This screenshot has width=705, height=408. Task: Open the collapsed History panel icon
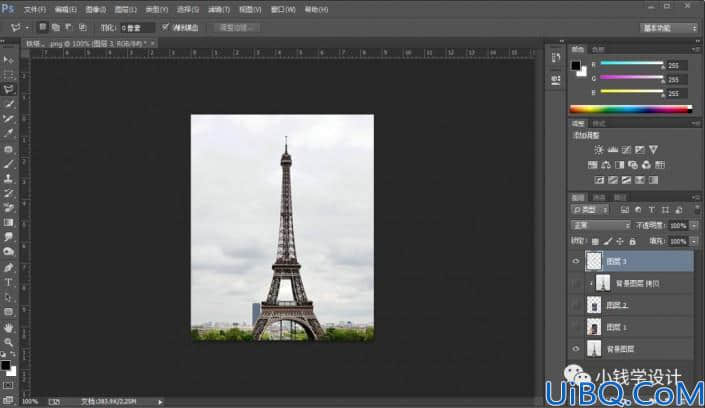(556, 57)
